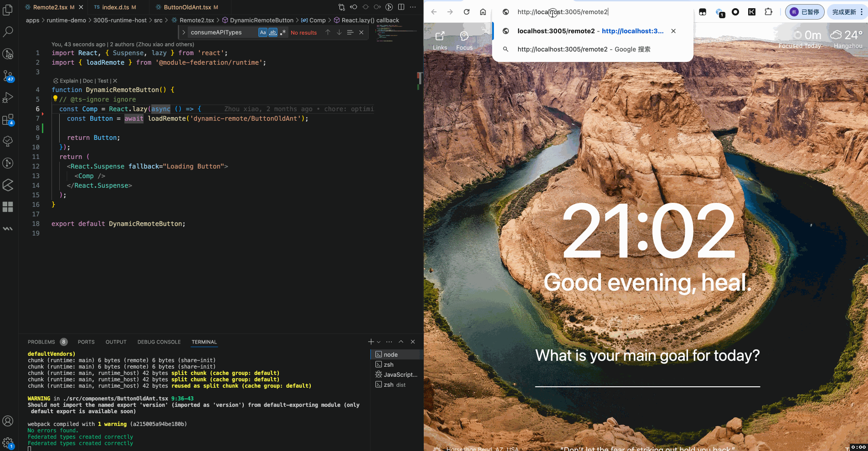Toggle Match Case in find widget
This screenshot has width=868, height=451.
click(x=263, y=32)
